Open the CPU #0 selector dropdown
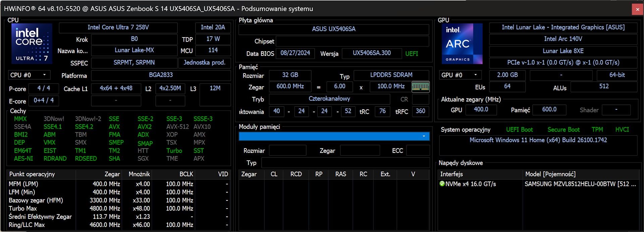 [29, 75]
